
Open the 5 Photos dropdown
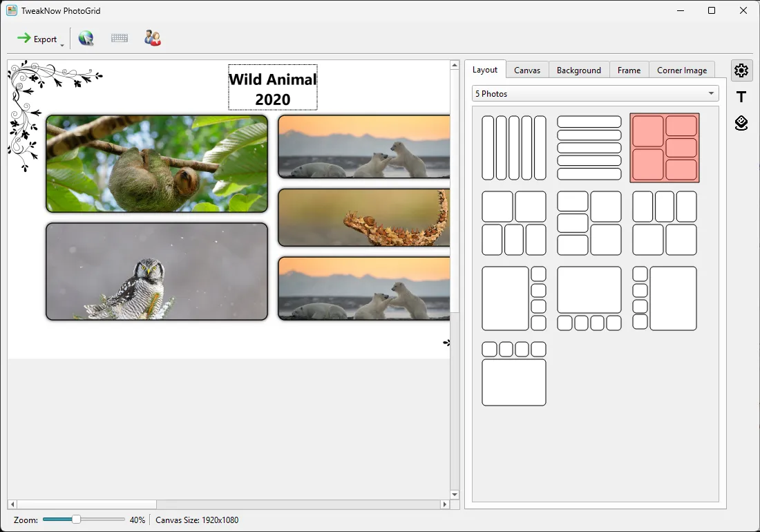(x=595, y=93)
